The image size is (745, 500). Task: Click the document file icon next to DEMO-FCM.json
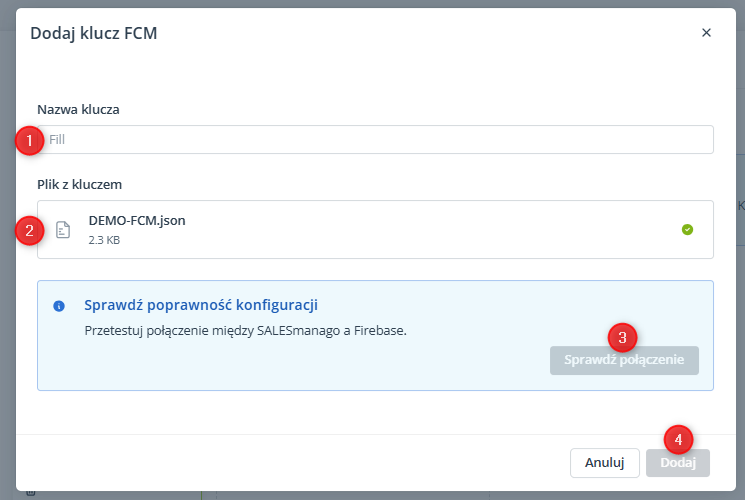[63, 230]
